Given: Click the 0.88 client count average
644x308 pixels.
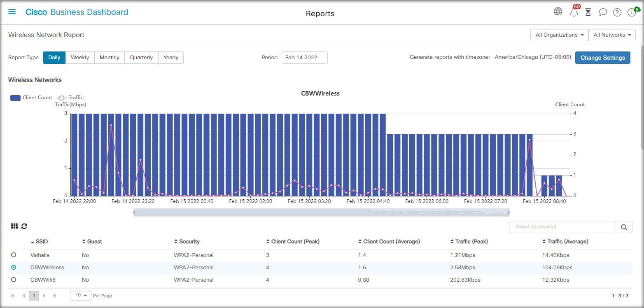Looking at the screenshot, I should (364, 280).
